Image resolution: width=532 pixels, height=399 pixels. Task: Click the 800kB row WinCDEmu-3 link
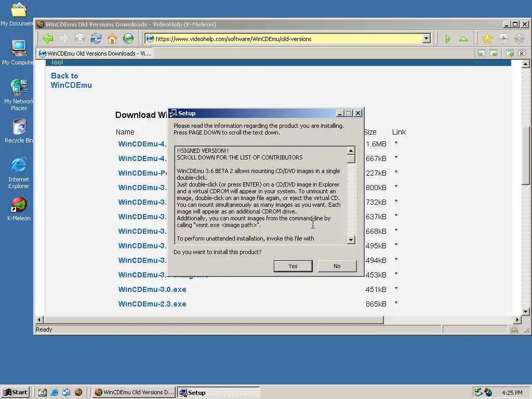142,188
